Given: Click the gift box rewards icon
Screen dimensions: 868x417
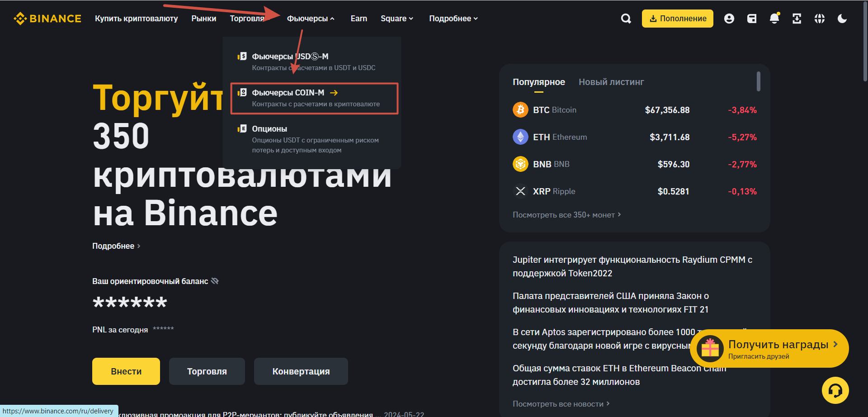Looking at the screenshot, I should tap(710, 348).
